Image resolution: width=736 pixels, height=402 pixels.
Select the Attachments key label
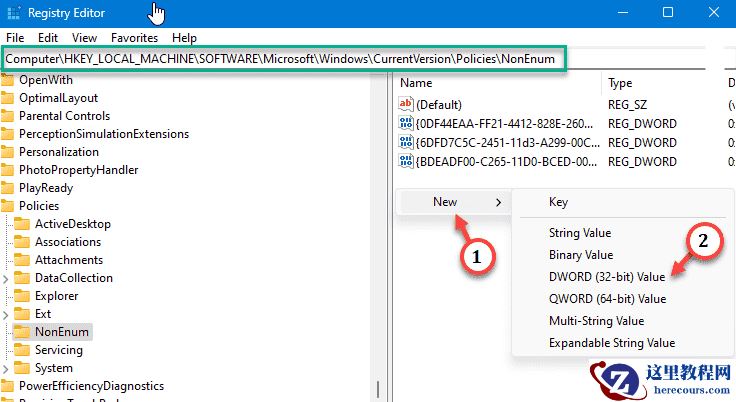69,260
